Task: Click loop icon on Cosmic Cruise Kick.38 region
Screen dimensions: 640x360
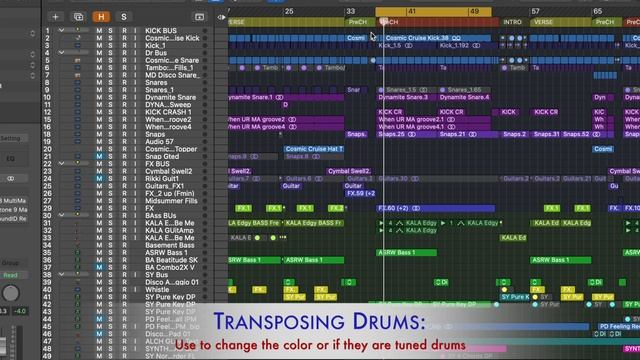Action: 456,38
